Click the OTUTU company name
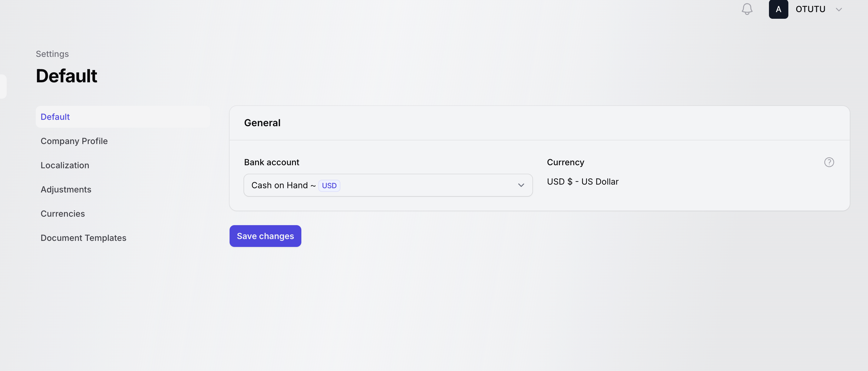Viewport: 868px width, 371px height. 810,9
